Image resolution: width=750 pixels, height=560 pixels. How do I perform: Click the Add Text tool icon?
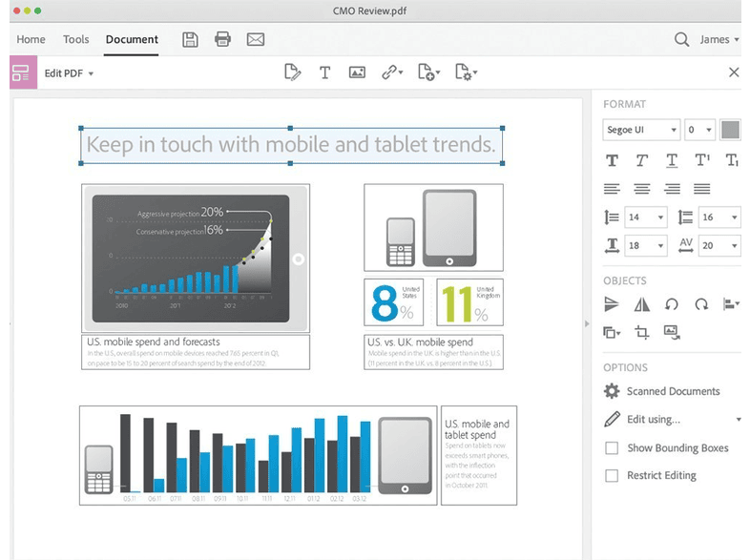click(x=324, y=73)
